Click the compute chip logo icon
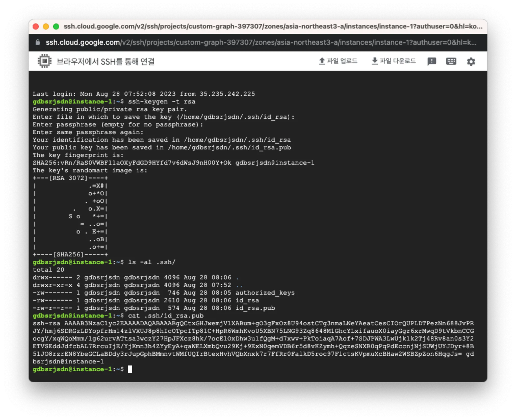516x420 pixels. (x=45, y=61)
